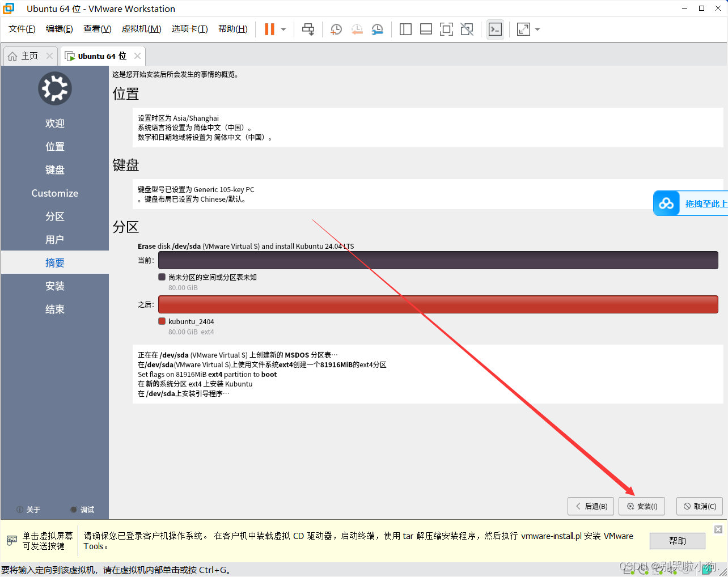This screenshot has width=728, height=577.
Task: Click the installer gear logo in sidebar
Action: (x=55, y=88)
